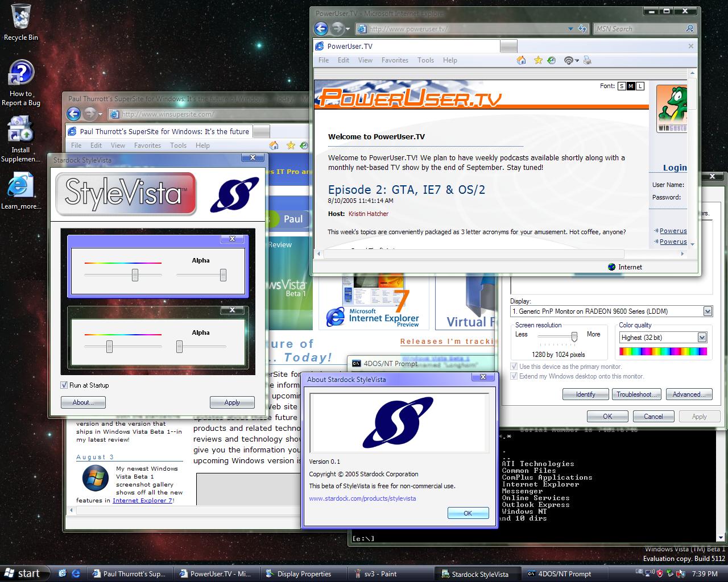Click the forward arrow in PowerUser.TV browser
The width and height of the screenshot is (728, 582).
coord(337,28)
